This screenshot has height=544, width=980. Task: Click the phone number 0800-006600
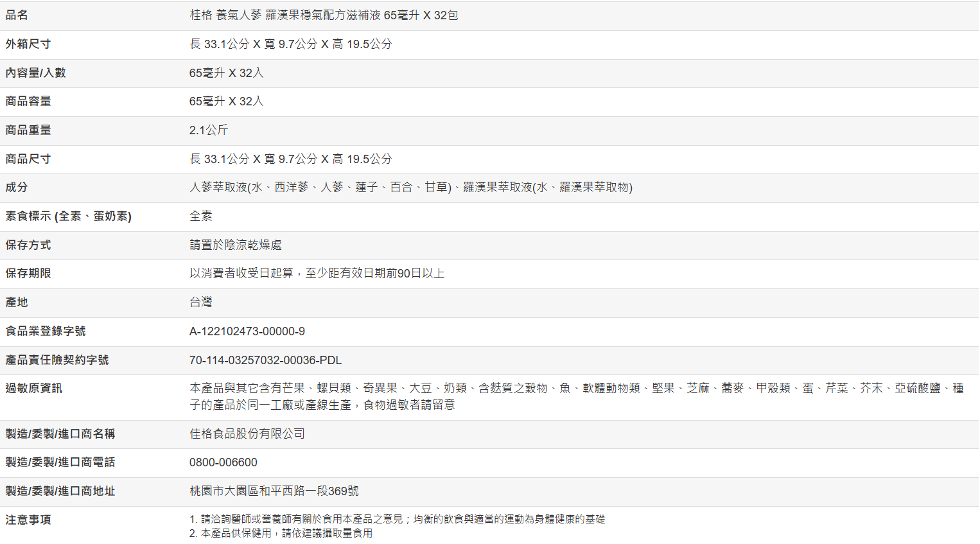pos(223,462)
